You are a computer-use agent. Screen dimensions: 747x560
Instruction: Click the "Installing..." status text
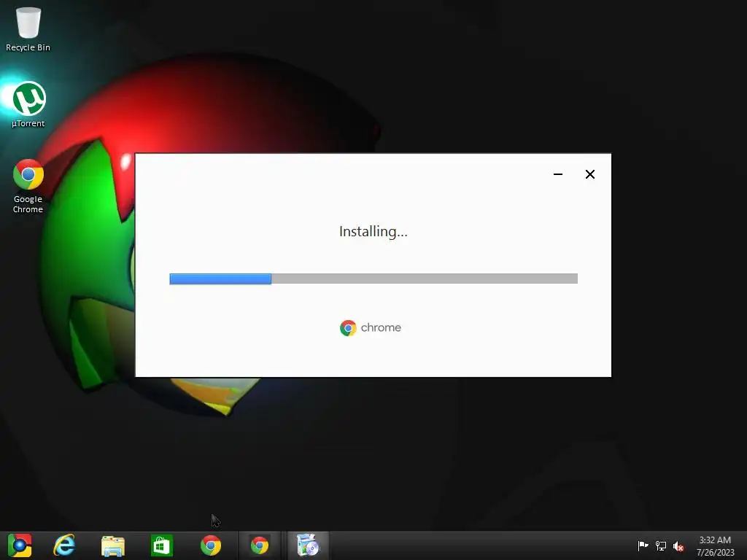pos(373,231)
